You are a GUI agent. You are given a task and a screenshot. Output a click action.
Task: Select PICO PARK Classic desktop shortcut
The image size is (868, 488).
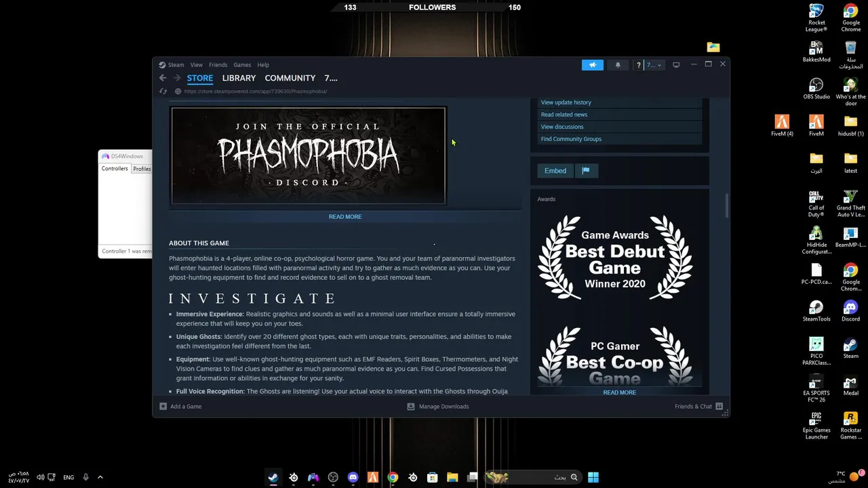[816, 351]
